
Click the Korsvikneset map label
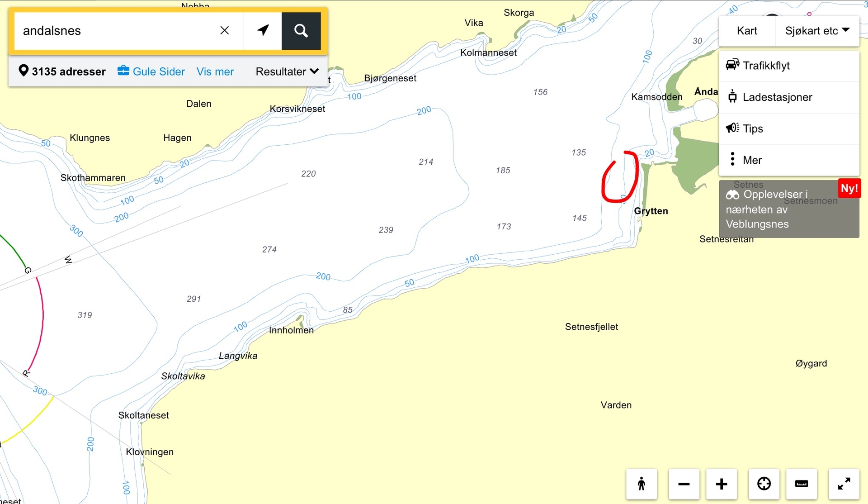[x=297, y=109]
